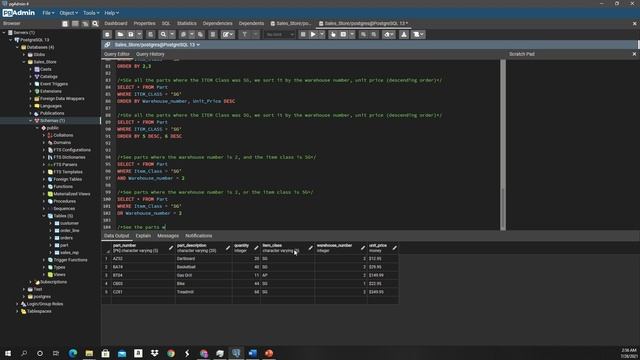640x360 pixels.
Task: Run Explain Analyze on the query
Action: coord(343,35)
